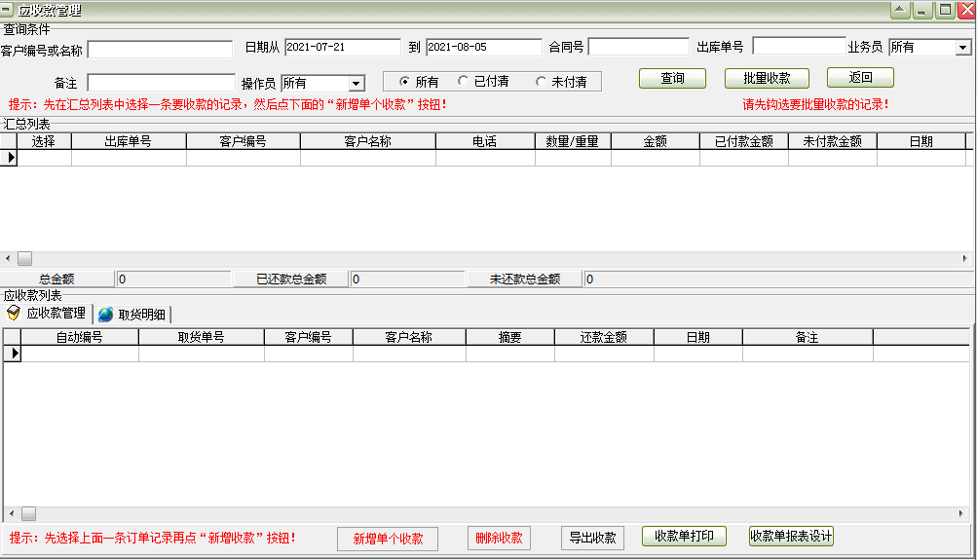Click the 自动编号 column header

pos(80,337)
